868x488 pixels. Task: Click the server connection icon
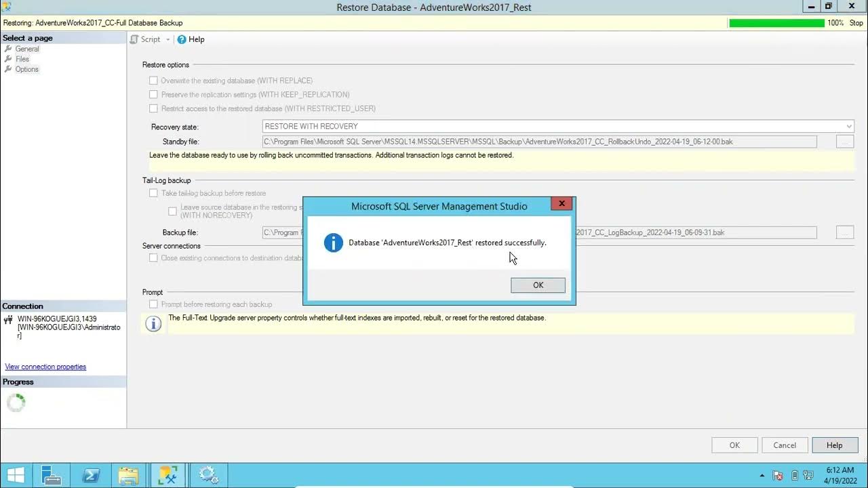point(8,320)
